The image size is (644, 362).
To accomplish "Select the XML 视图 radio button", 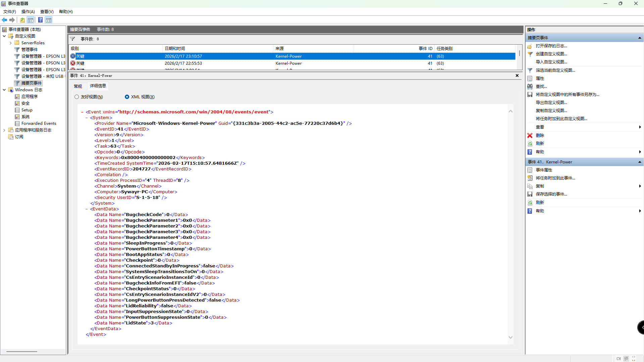I will coord(127,97).
